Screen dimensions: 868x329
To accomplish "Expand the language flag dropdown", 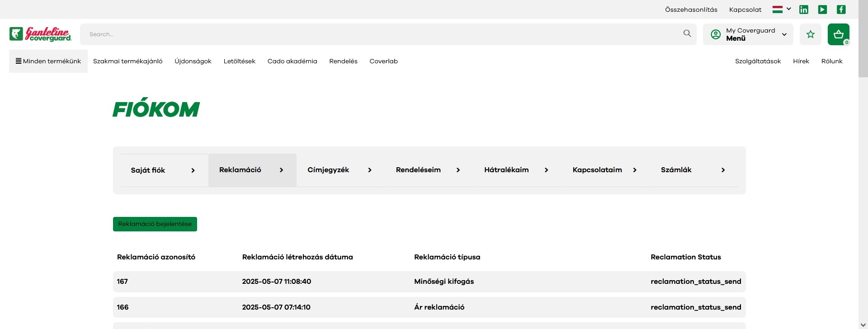I will pos(781,9).
